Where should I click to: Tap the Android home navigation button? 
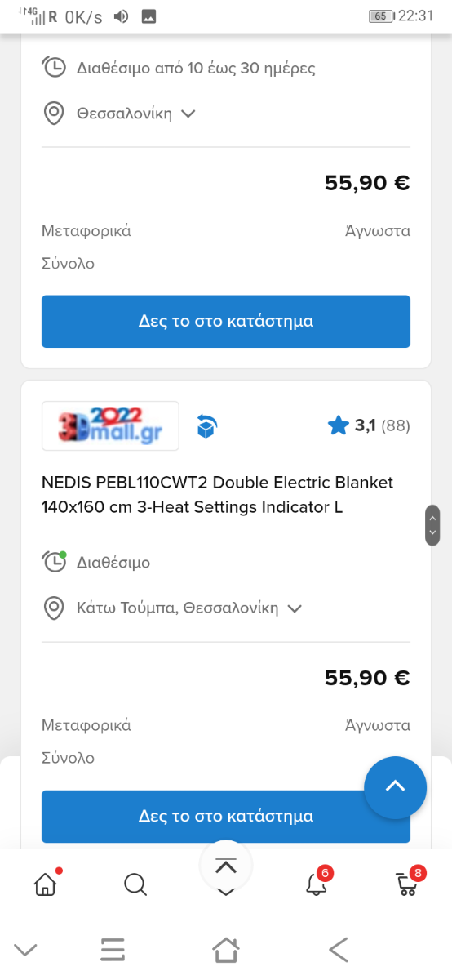click(226, 949)
